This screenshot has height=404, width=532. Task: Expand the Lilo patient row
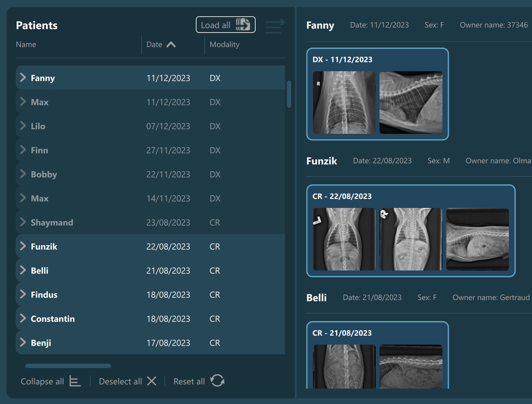pyautogui.click(x=23, y=126)
